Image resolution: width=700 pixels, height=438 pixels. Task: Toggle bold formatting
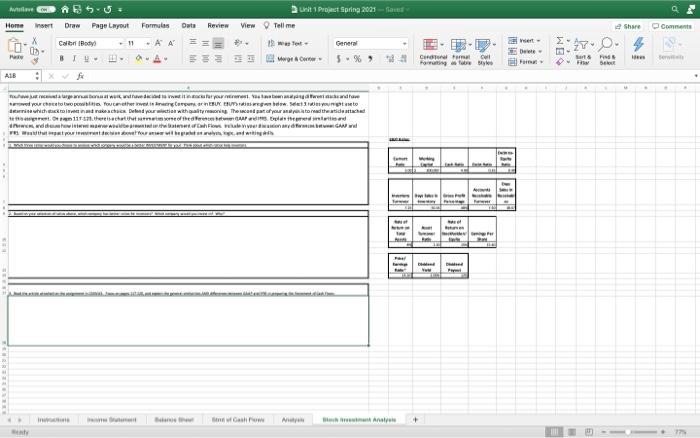pos(62,58)
